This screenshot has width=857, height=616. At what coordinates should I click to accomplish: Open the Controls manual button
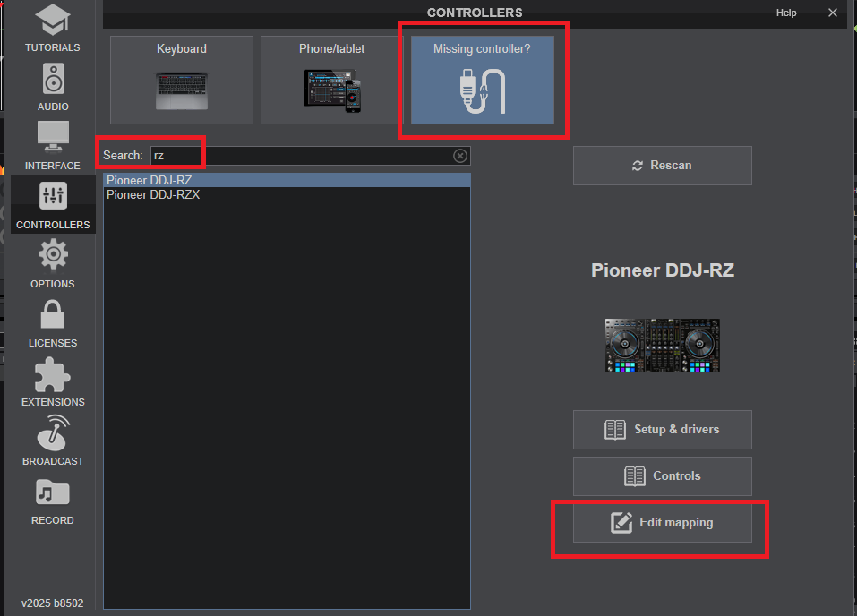(x=663, y=476)
